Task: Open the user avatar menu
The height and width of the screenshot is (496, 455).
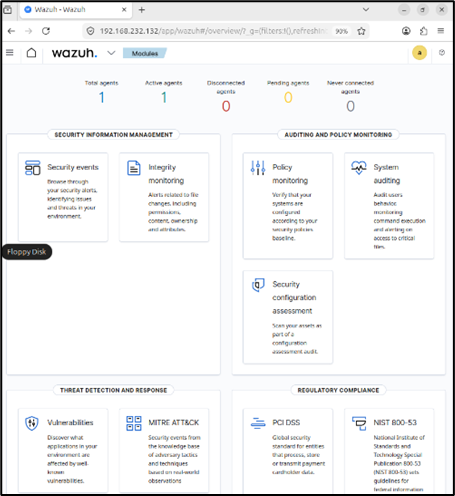Action: (x=419, y=53)
